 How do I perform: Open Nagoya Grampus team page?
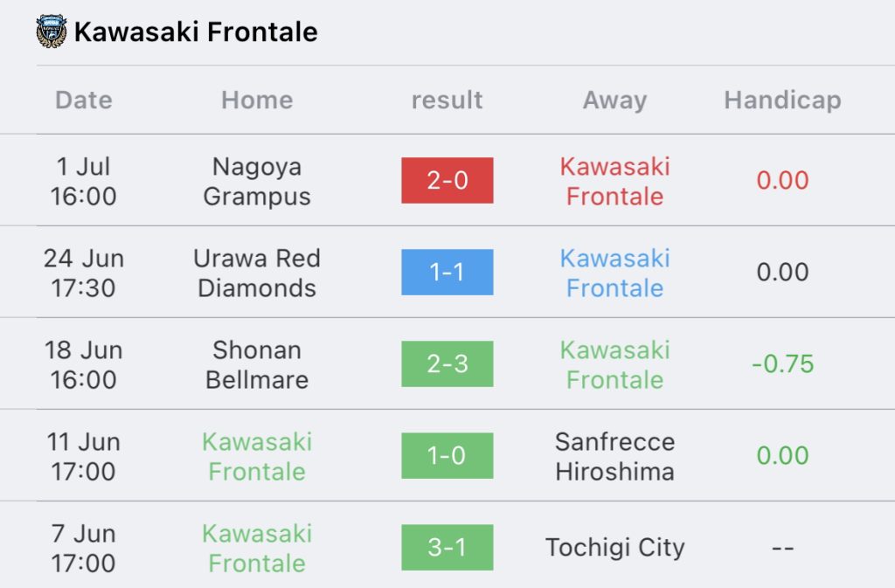pos(257,182)
